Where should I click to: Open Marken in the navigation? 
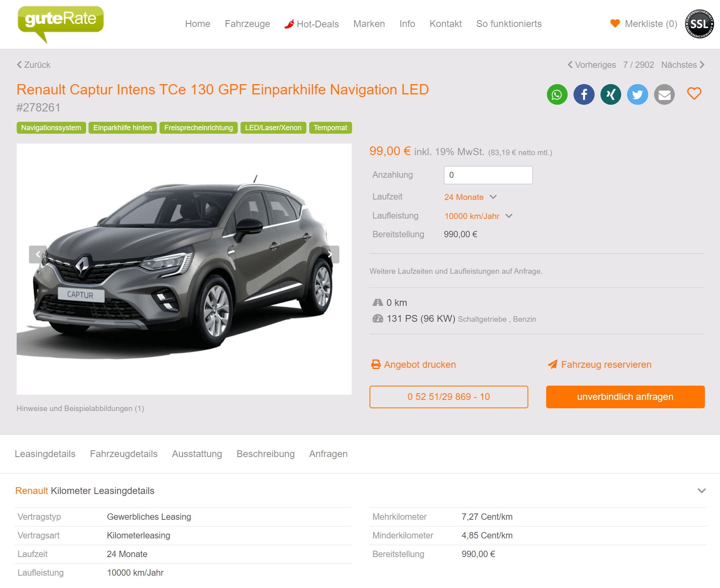(x=369, y=24)
